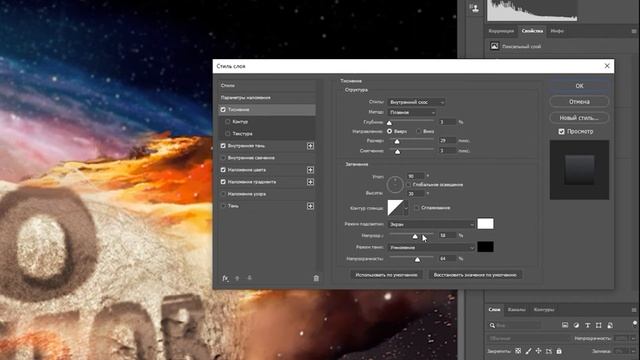Viewport: 640px width, 360px height.
Task: Open the Метод technique dropdown
Action: coord(411,112)
